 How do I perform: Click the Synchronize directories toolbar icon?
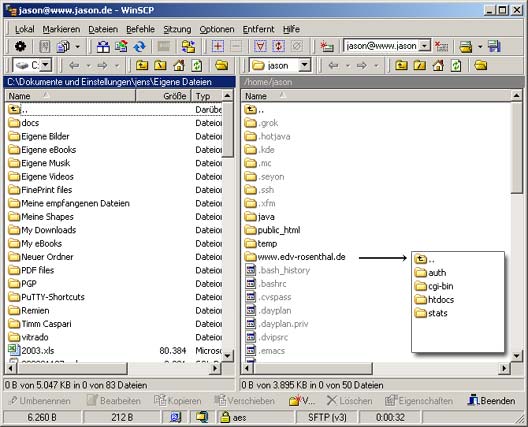click(x=121, y=46)
